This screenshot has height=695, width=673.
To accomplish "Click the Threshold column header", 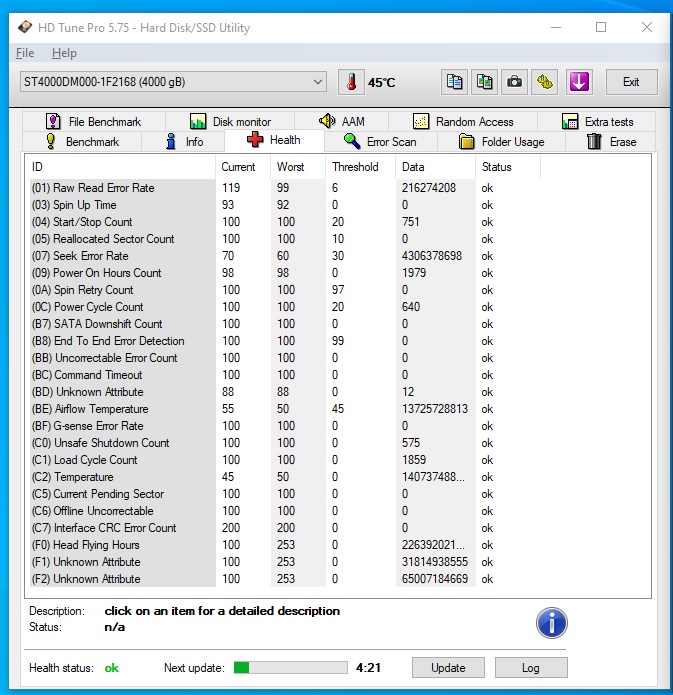I will (355, 167).
